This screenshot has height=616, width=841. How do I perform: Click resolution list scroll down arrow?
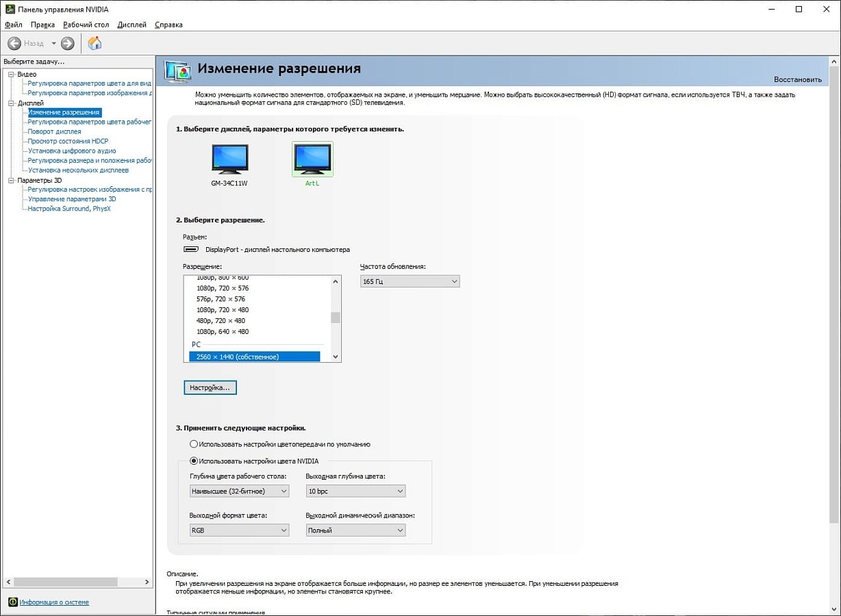pos(336,357)
